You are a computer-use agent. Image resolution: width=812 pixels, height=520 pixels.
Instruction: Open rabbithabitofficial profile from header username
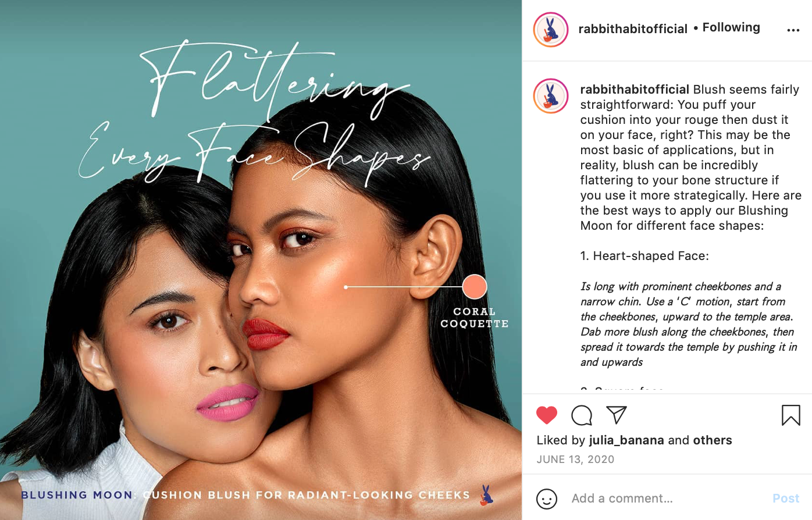pyautogui.click(x=633, y=29)
